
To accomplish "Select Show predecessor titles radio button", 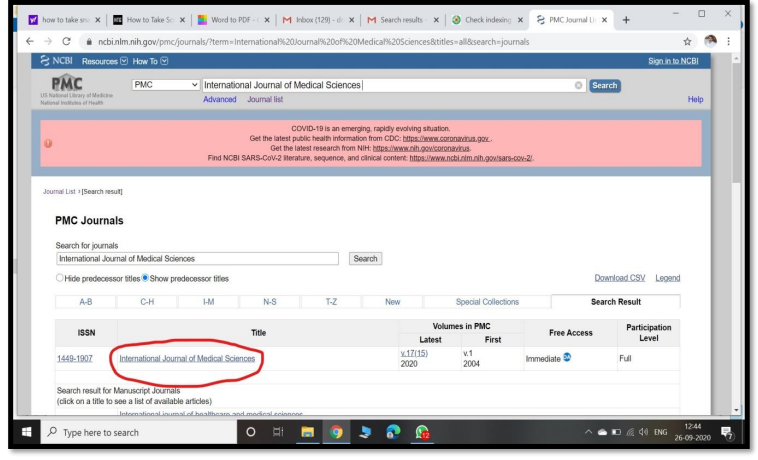I will click(x=146, y=277).
